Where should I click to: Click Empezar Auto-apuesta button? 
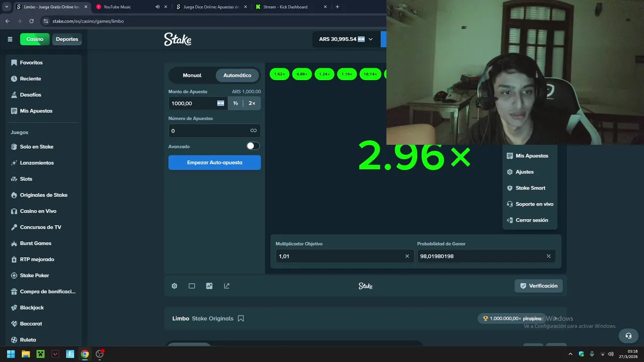pos(215,162)
